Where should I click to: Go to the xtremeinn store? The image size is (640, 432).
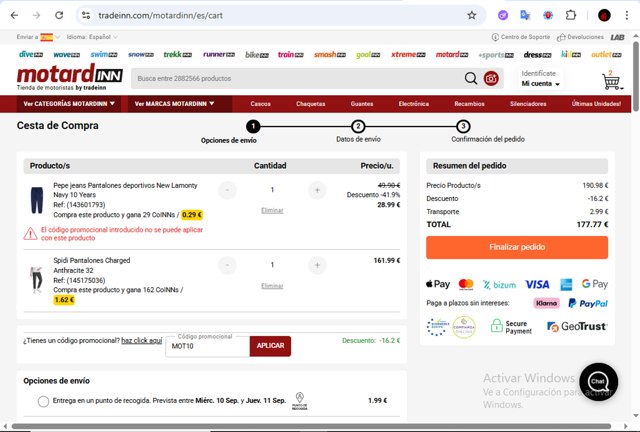click(408, 54)
